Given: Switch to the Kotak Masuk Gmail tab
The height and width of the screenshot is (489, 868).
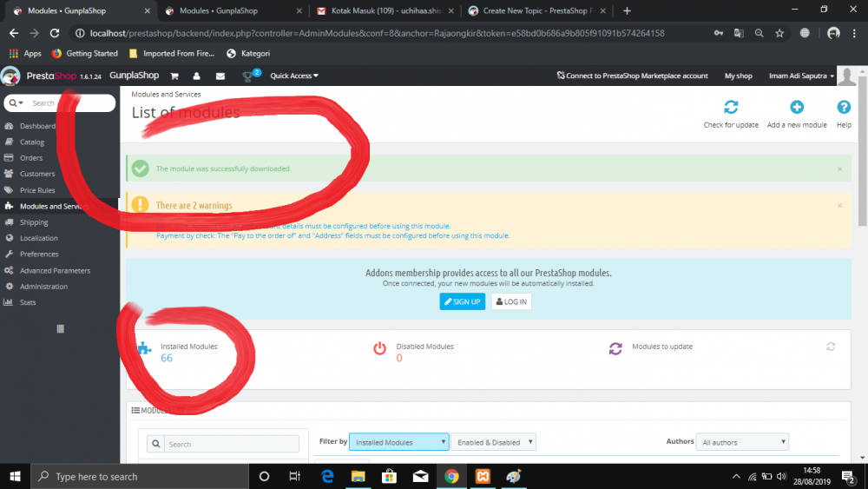Looking at the screenshot, I should click(385, 10).
